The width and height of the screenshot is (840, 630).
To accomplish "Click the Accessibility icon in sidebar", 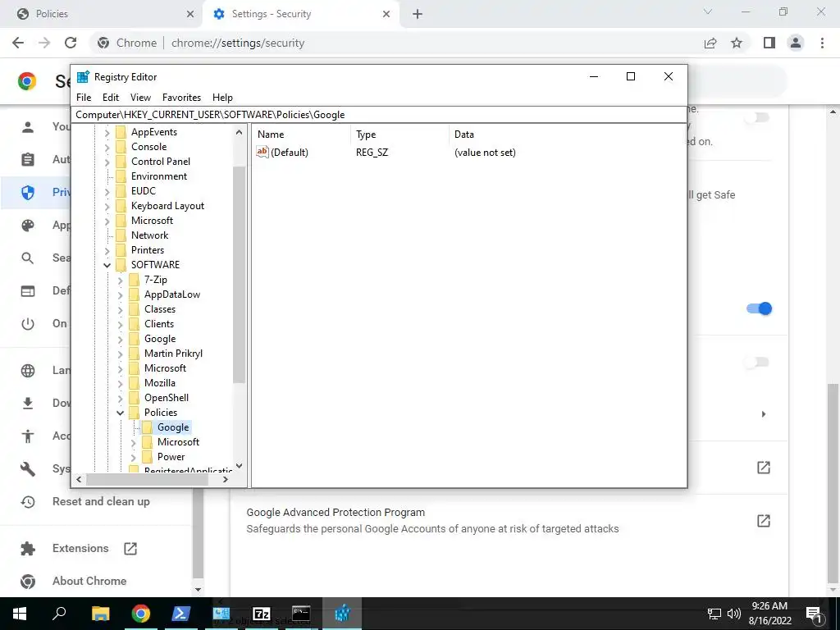I will [x=28, y=436].
